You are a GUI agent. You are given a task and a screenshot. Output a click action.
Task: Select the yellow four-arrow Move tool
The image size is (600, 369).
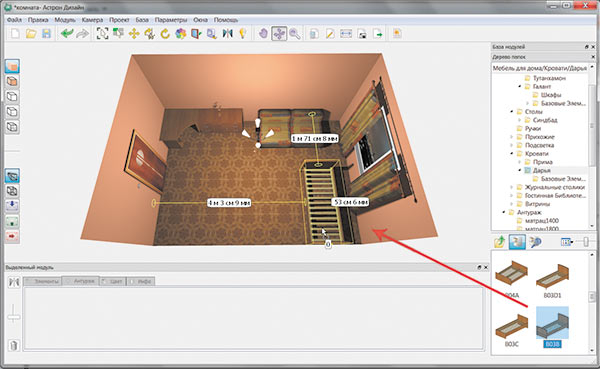(x=134, y=34)
